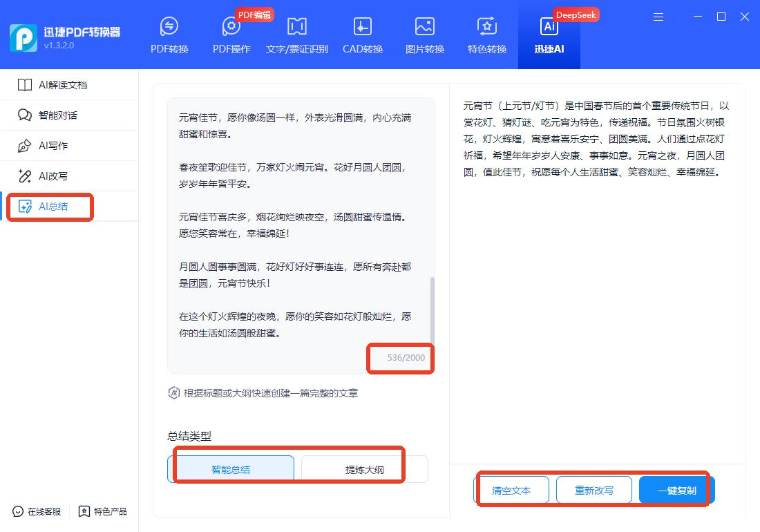Open the PDF转换 toolbar icon
The width and height of the screenshot is (760, 532).
click(169, 28)
